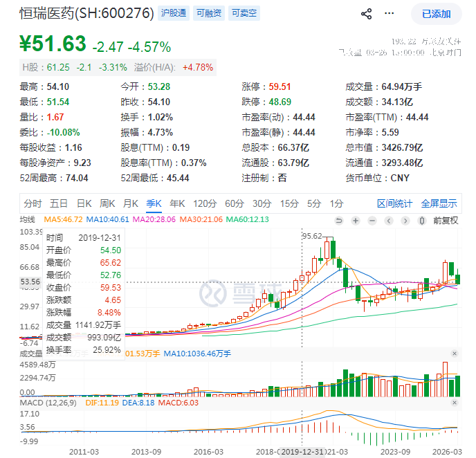The image size is (476, 458).
Task: Switch to the 分时 chart tab
Action: point(33,203)
